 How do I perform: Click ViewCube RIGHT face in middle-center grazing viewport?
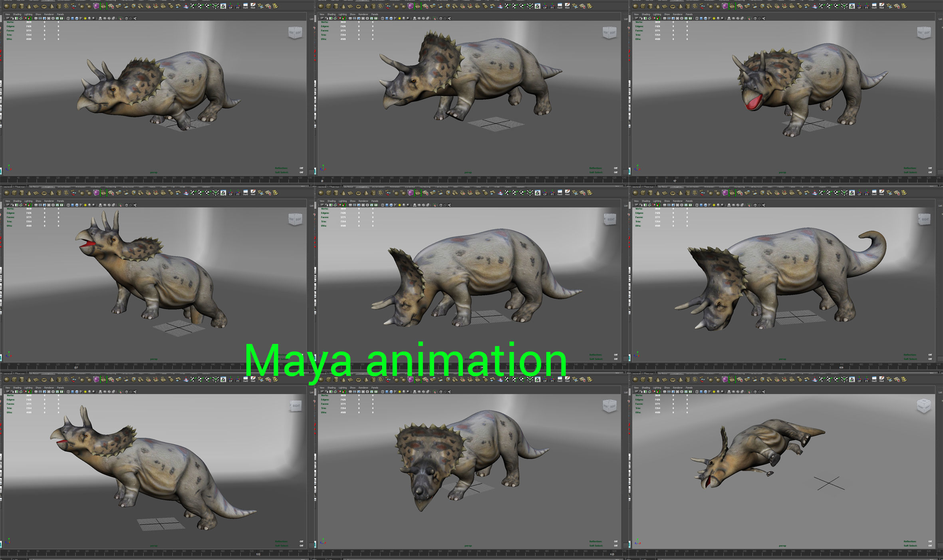[611, 219]
